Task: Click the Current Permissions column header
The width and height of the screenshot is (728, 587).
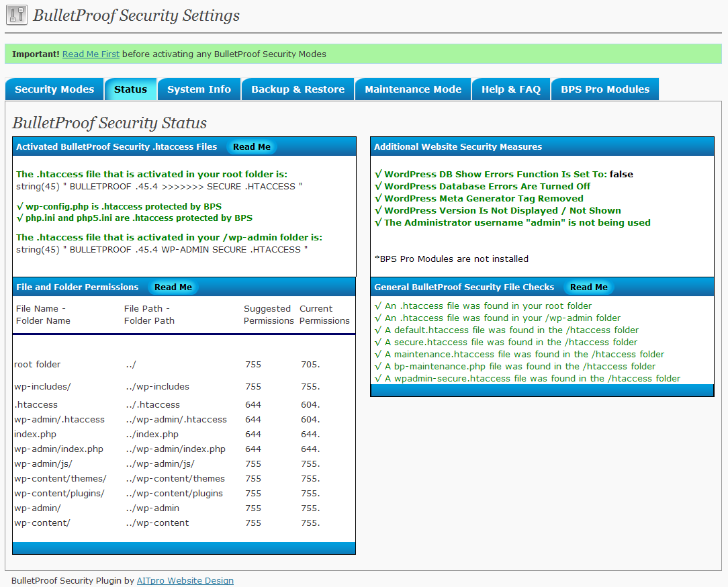Action: pos(324,314)
